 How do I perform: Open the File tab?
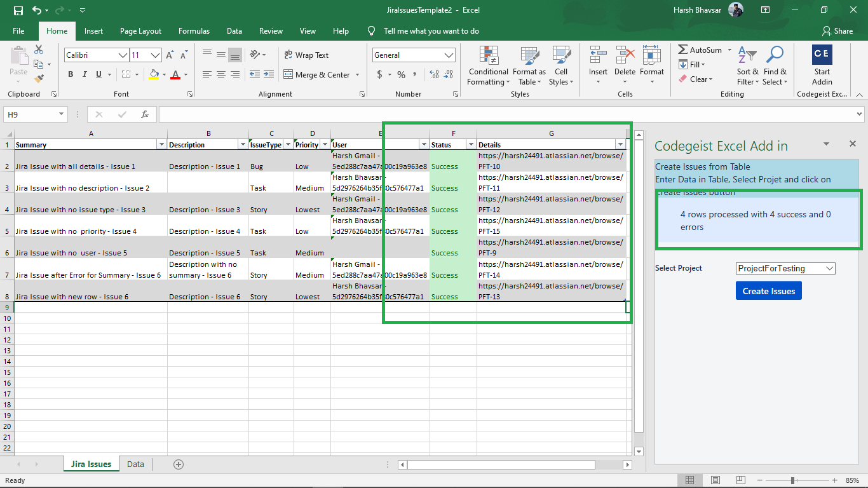[18, 31]
